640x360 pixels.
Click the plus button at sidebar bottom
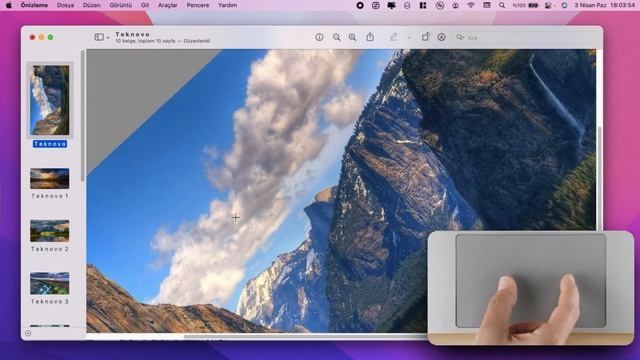(x=28, y=333)
